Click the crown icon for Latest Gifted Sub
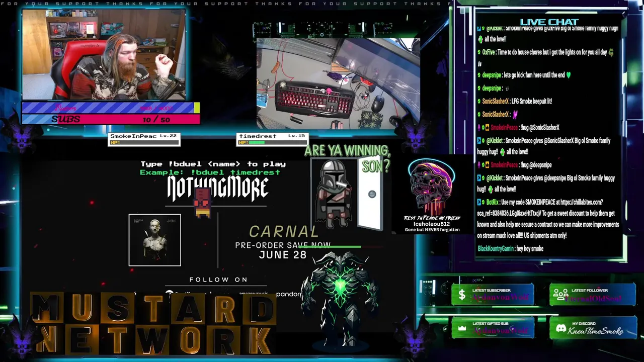Viewport: 644px width, 362px height. click(461, 328)
